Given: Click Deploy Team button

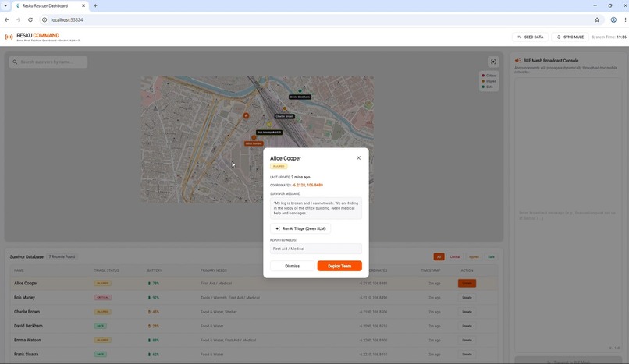Looking at the screenshot, I should coord(339,266).
